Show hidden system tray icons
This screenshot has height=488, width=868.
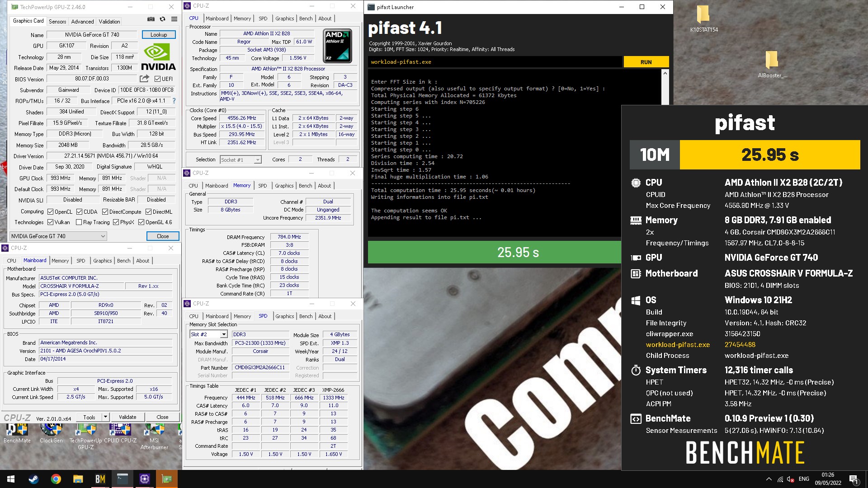click(x=769, y=479)
